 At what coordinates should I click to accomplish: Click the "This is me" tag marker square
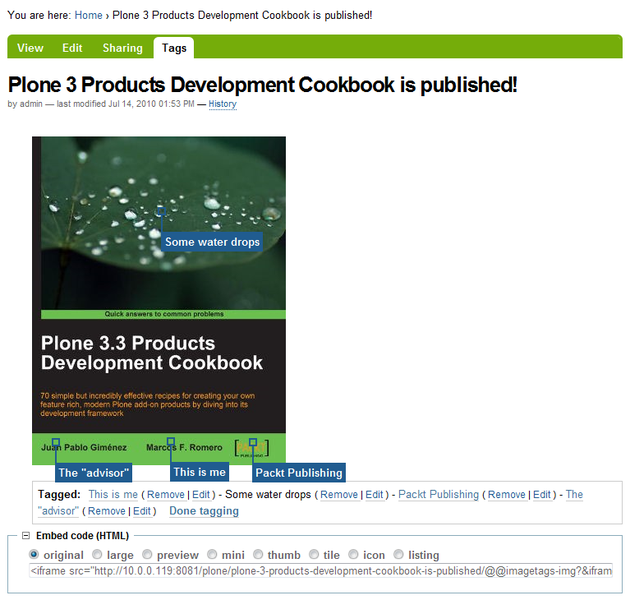(x=171, y=441)
